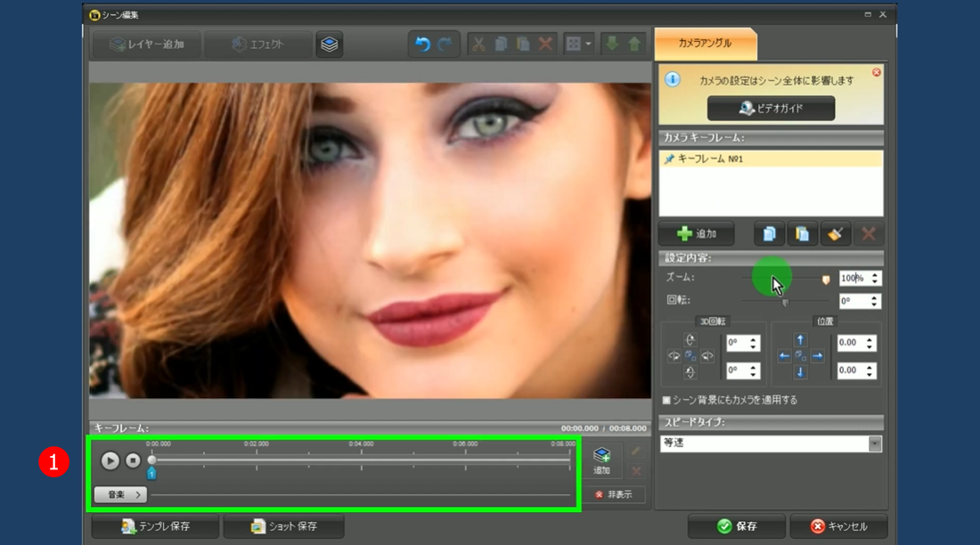This screenshot has height=545, width=980.
Task: Click the 保存 save button
Action: 737,526
